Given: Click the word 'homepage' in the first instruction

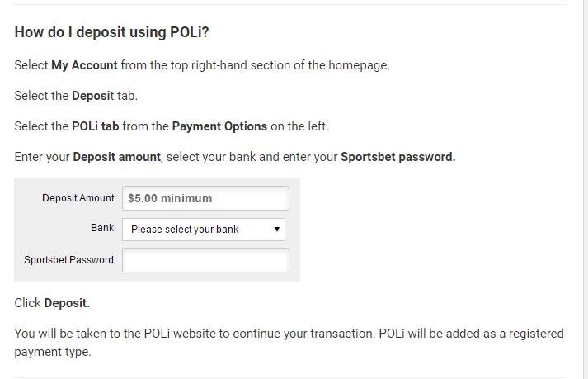Looking at the screenshot, I should pyautogui.click(x=358, y=65).
